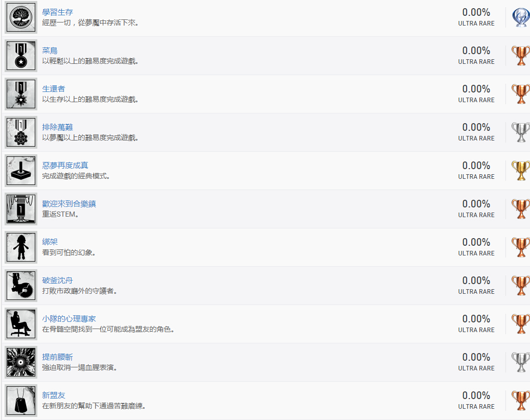
Task: Click the eye burst icon for 提前腰斬
Action: point(21,362)
